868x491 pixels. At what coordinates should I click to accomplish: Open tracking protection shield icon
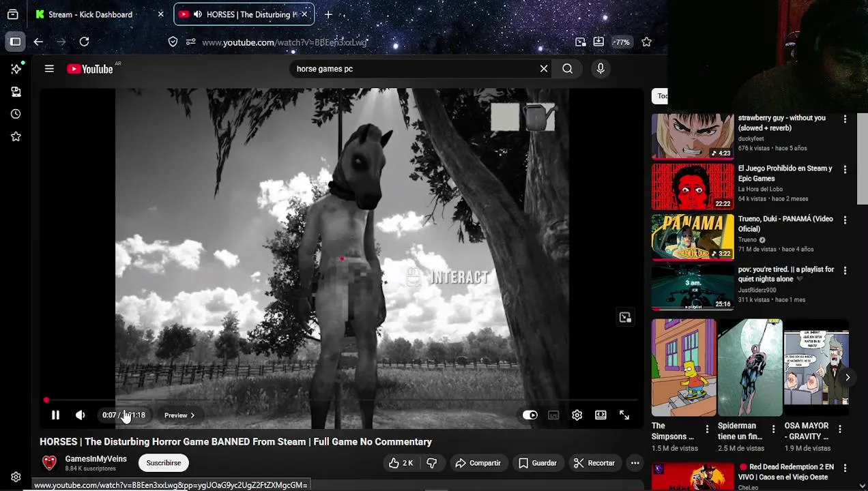tap(173, 42)
